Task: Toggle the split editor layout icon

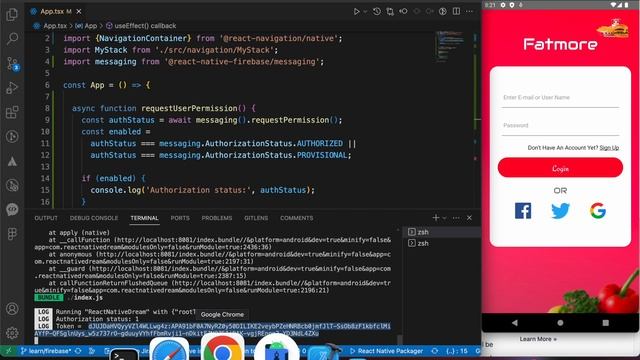Action: point(456,11)
